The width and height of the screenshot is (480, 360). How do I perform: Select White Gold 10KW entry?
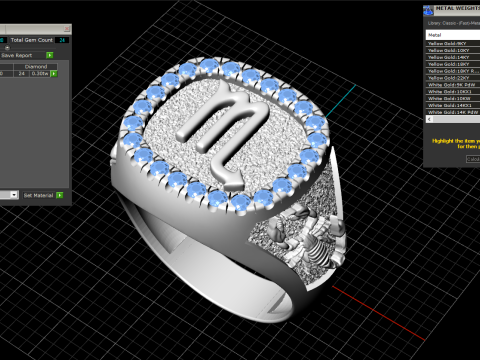453,98
